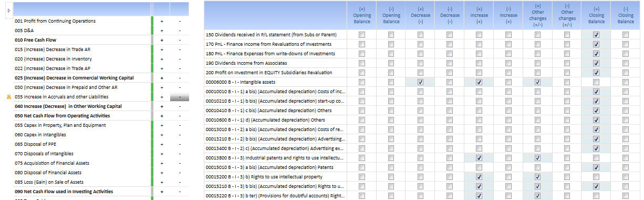Click the (+) Decrease (-) column header
This screenshot has width=644, height=200.
coord(420,15)
